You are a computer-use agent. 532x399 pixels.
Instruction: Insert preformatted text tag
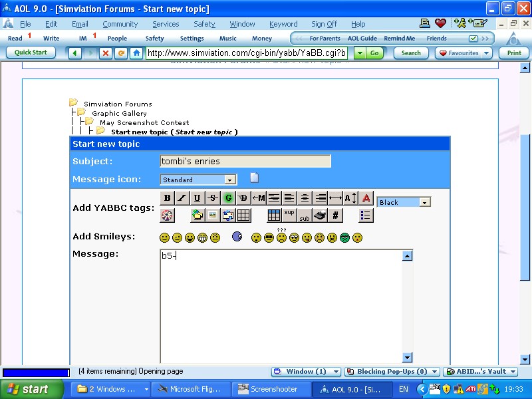tap(274, 198)
